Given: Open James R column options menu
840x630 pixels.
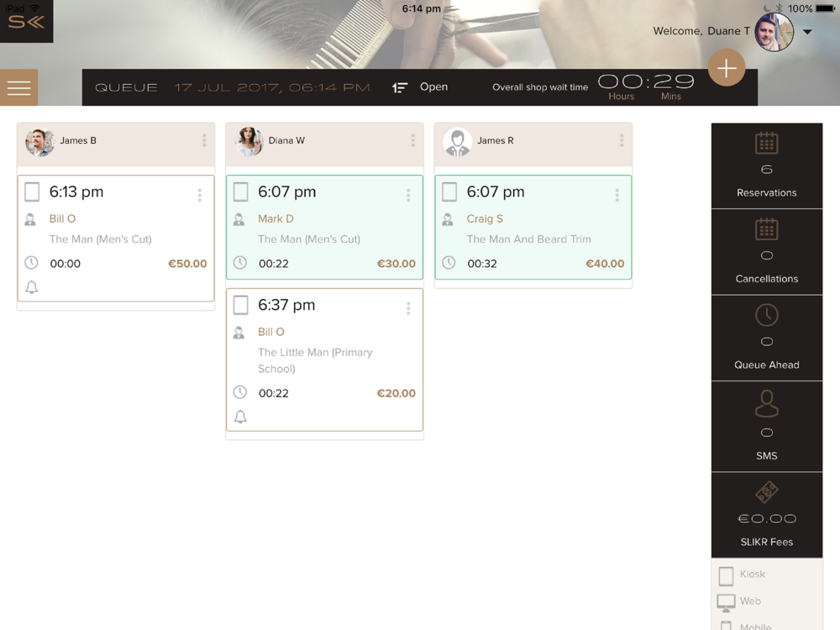Looking at the screenshot, I should [622, 140].
